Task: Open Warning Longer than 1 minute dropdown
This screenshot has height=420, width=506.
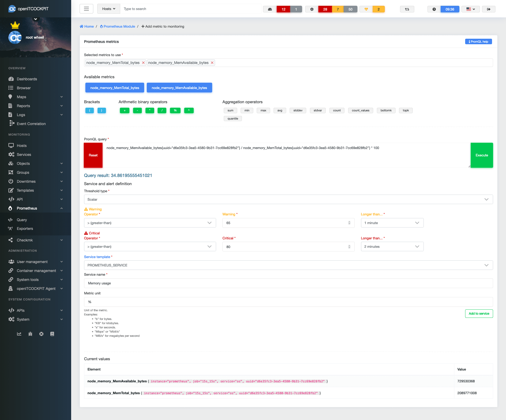Action: (x=392, y=223)
